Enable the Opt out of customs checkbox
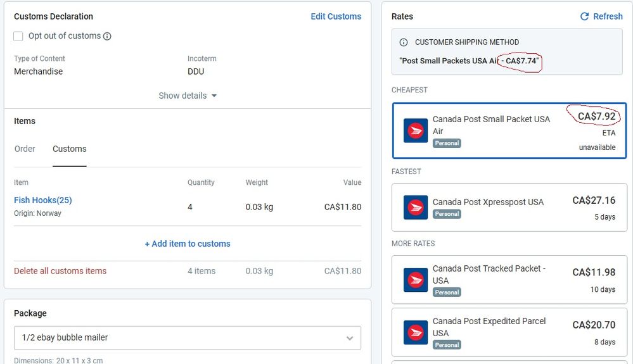This screenshot has width=633, height=364. pyautogui.click(x=19, y=37)
